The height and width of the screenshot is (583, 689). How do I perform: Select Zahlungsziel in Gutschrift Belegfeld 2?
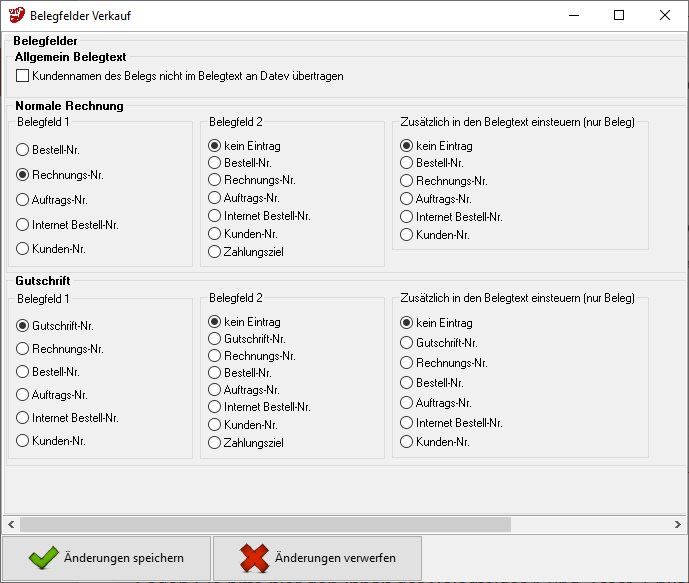215,442
